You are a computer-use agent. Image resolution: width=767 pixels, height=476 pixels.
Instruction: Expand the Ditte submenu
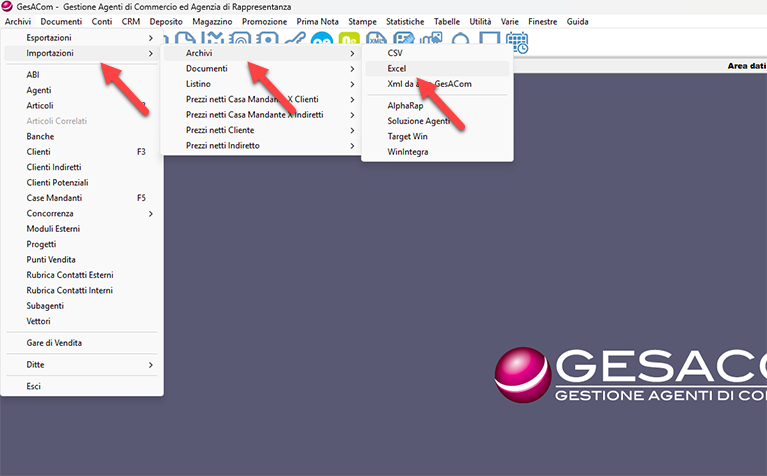[x=150, y=365]
